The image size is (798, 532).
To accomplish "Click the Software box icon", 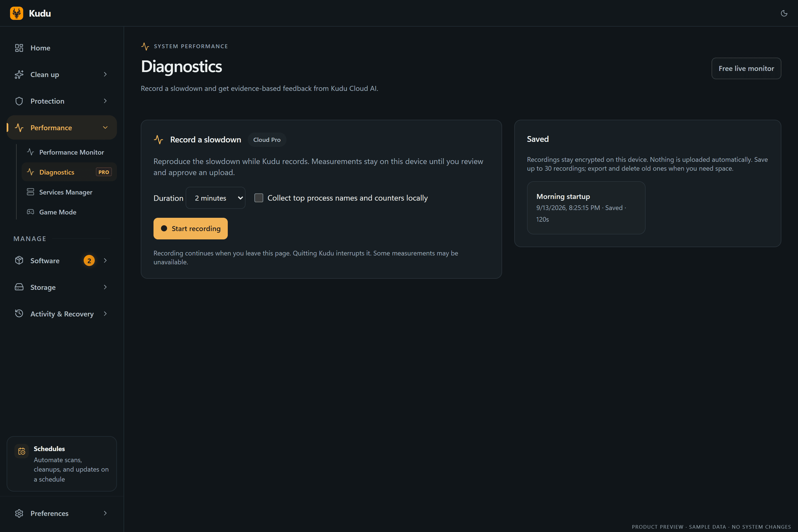I will (19, 260).
